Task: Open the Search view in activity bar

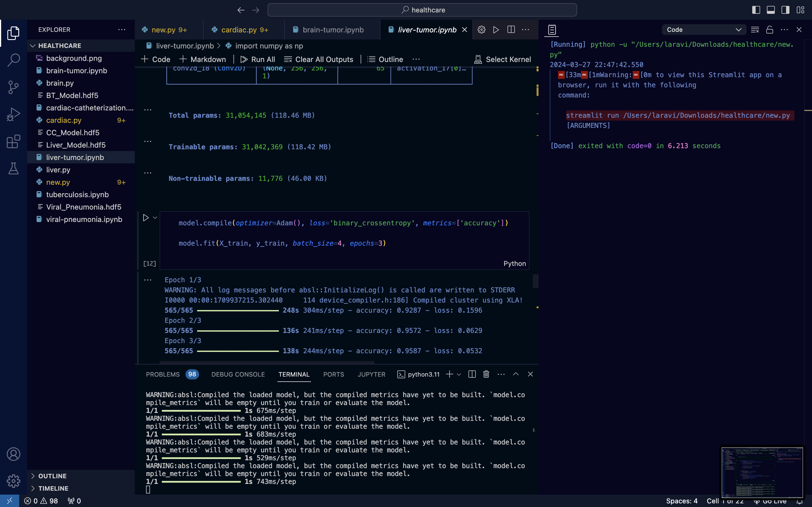Action: 14,60
